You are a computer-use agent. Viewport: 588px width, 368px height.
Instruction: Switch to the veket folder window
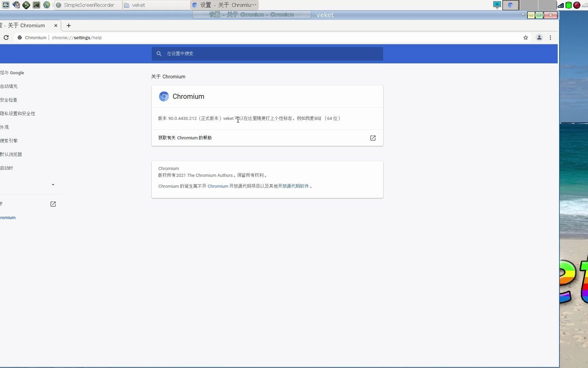coord(157,5)
